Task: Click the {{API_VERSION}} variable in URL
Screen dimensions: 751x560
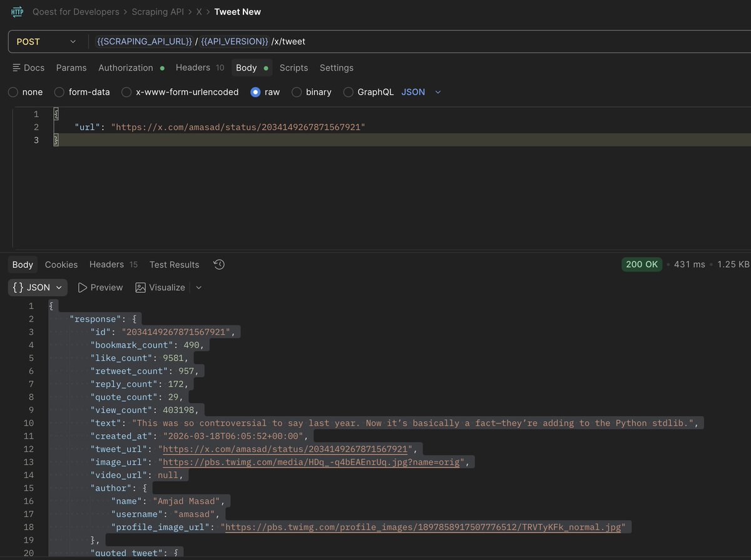Action: click(235, 42)
